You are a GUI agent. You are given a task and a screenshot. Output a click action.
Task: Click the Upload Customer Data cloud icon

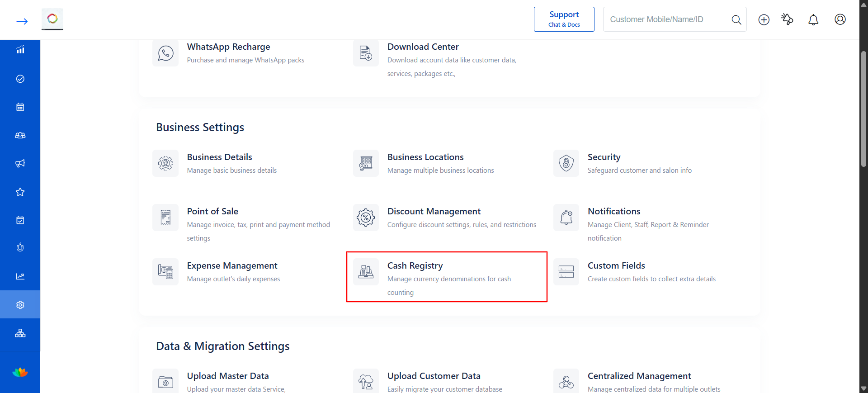coord(366,382)
